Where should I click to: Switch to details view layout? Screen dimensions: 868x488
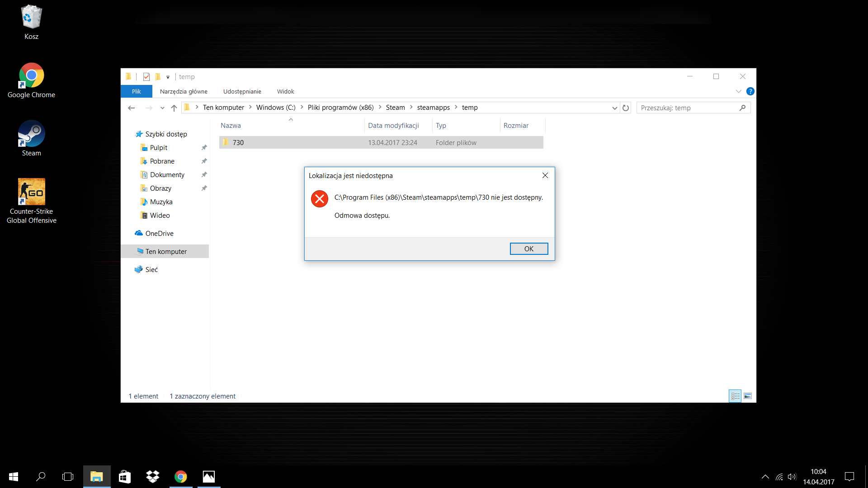click(x=735, y=396)
